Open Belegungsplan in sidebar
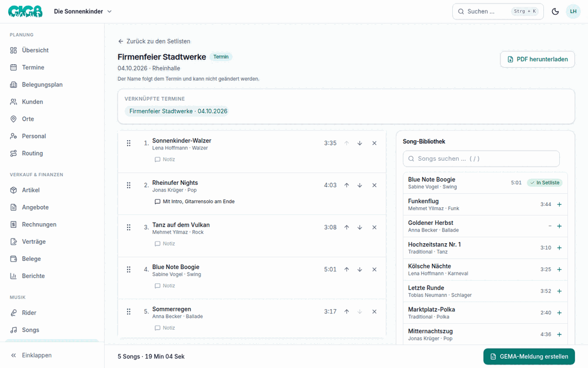588x368 pixels. (x=52, y=85)
